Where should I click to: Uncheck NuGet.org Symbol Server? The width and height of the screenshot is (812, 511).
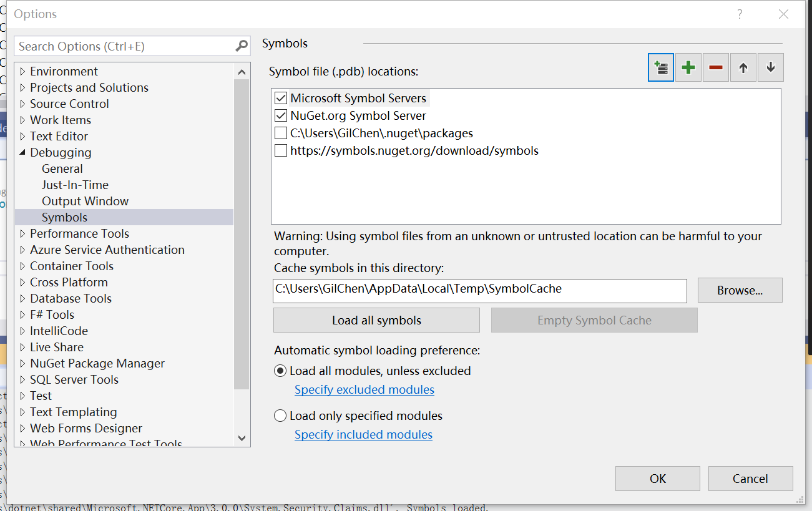pyautogui.click(x=280, y=115)
